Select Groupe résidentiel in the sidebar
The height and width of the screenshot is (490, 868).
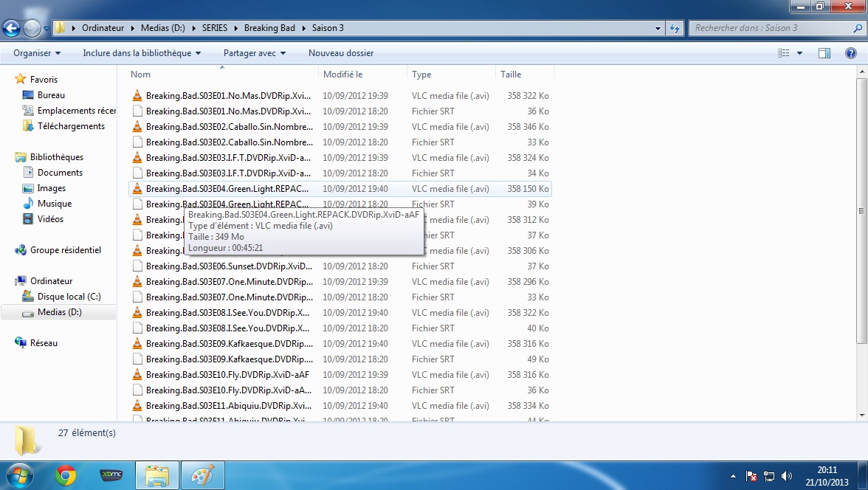tap(65, 250)
